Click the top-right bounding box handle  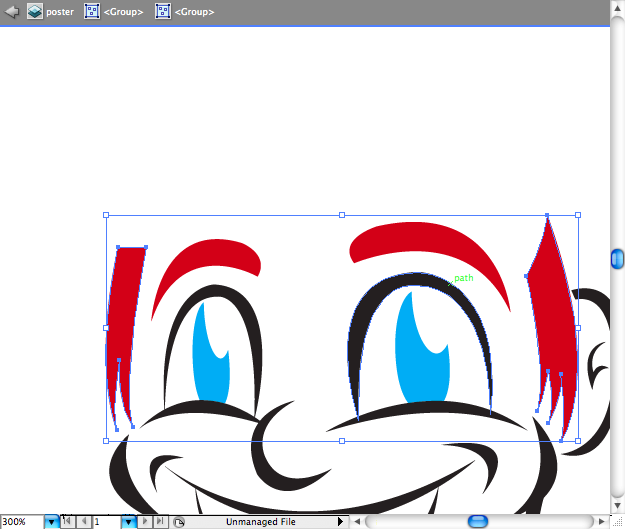coord(578,215)
